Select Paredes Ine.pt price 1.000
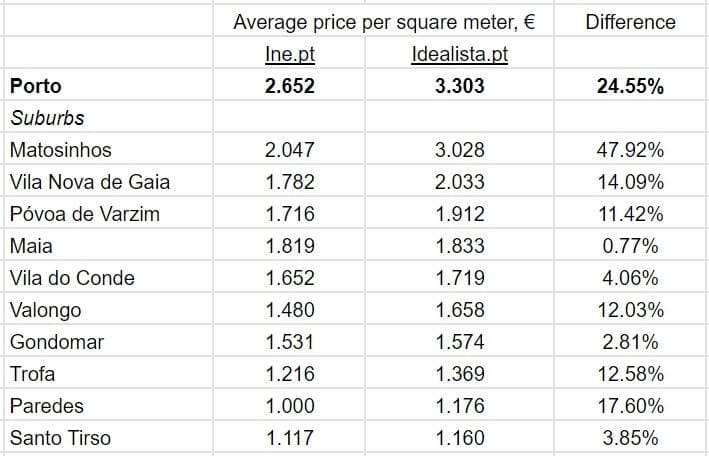This screenshot has width=709, height=456. (290, 406)
